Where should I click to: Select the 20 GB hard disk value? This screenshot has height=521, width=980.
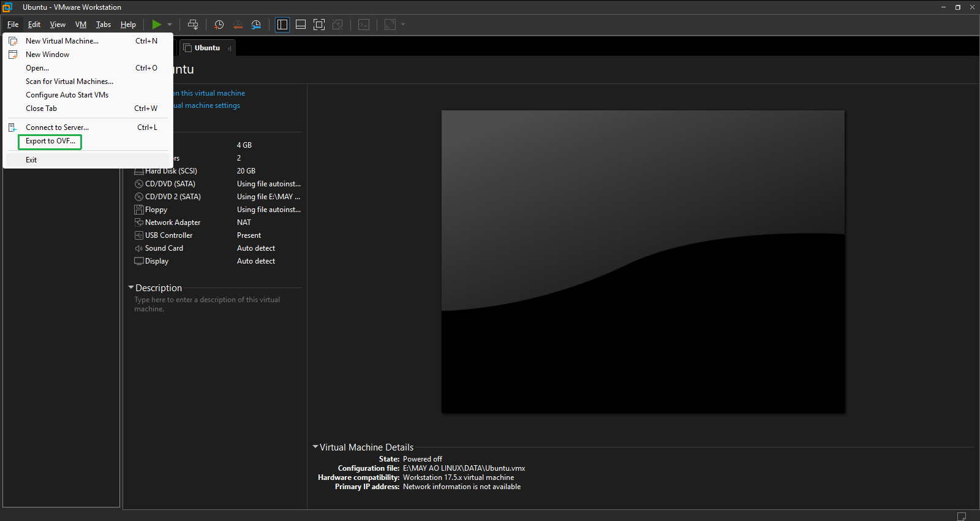click(246, 171)
